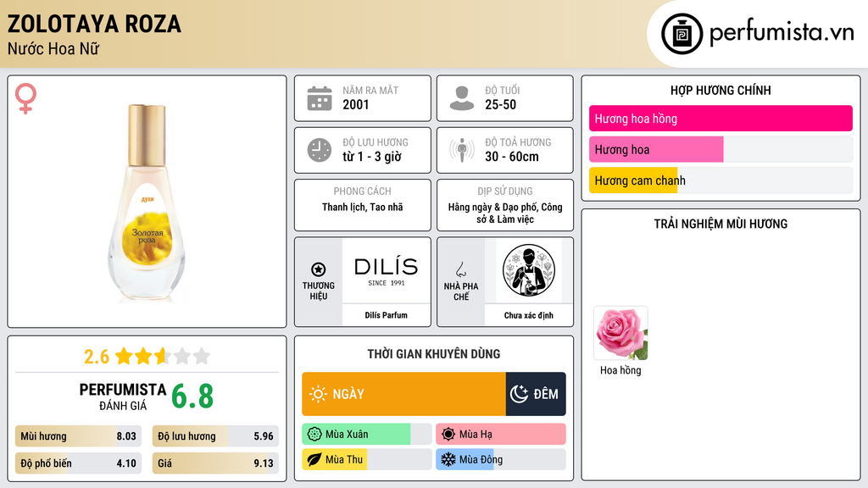Click the Giá 9.13 score bar
Viewport: 868px width, 488px height.
coord(215,463)
